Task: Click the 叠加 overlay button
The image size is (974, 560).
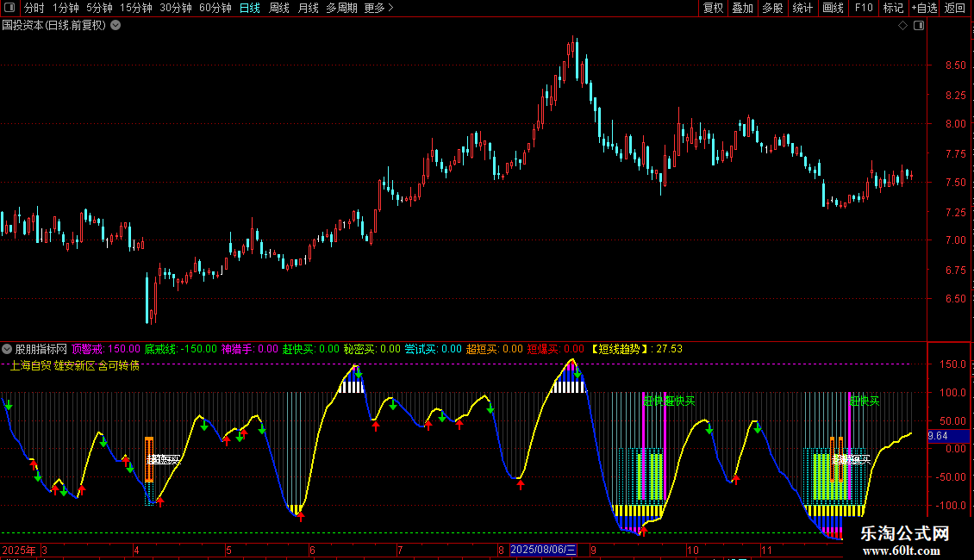Action: 742,9
